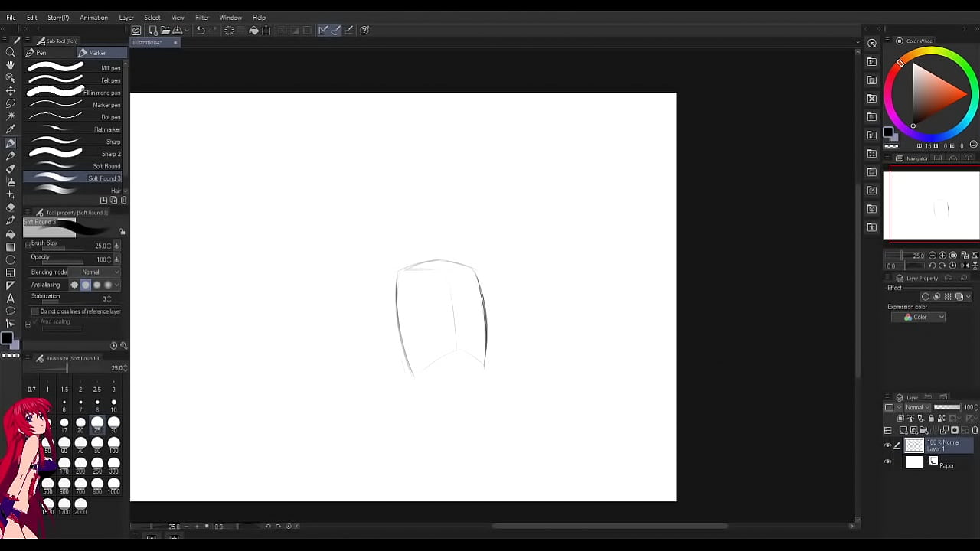Viewport: 980px width, 551px height.
Task: Click the Navigator canvas preview thumbnail
Action: point(932,205)
